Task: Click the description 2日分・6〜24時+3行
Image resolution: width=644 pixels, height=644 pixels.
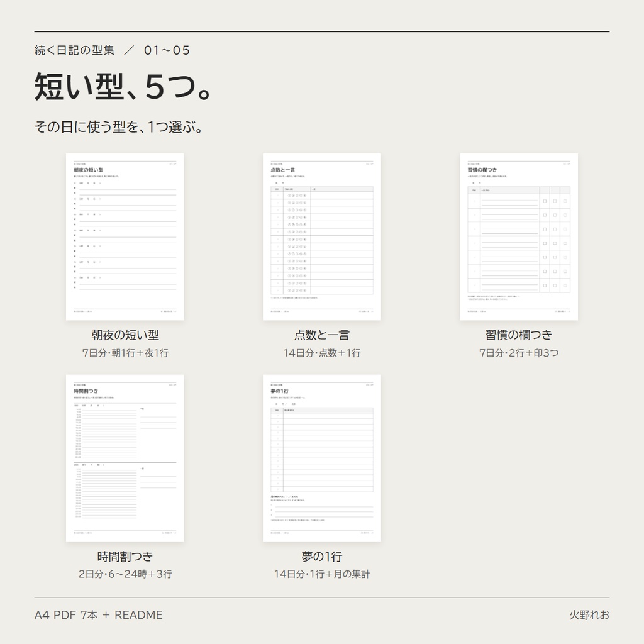Action: (x=125, y=574)
